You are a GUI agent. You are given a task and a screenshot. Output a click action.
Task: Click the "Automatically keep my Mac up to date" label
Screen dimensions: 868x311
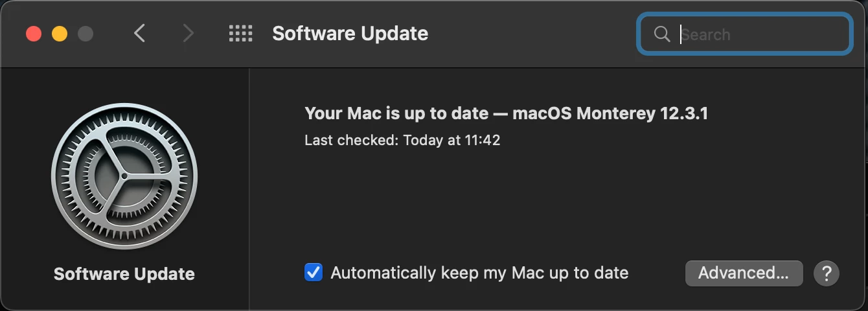click(x=479, y=273)
